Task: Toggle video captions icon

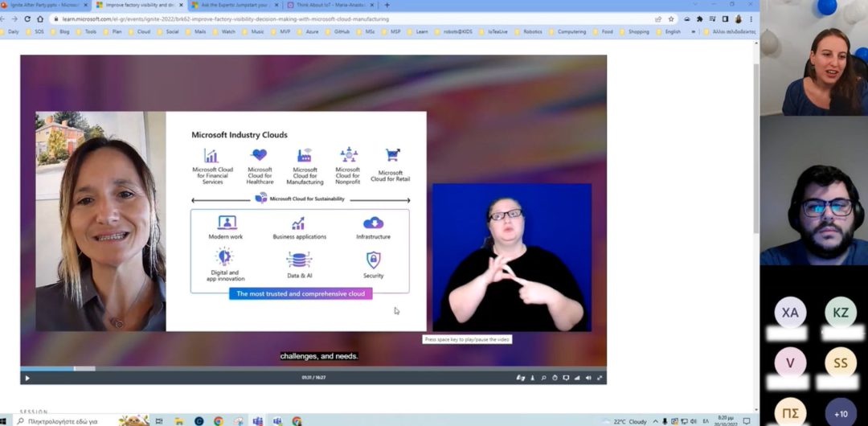Action: pos(566,378)
